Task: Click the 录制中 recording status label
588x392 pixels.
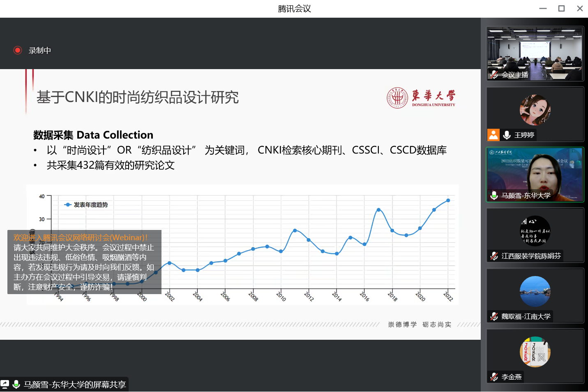Action: coord(40,51)
